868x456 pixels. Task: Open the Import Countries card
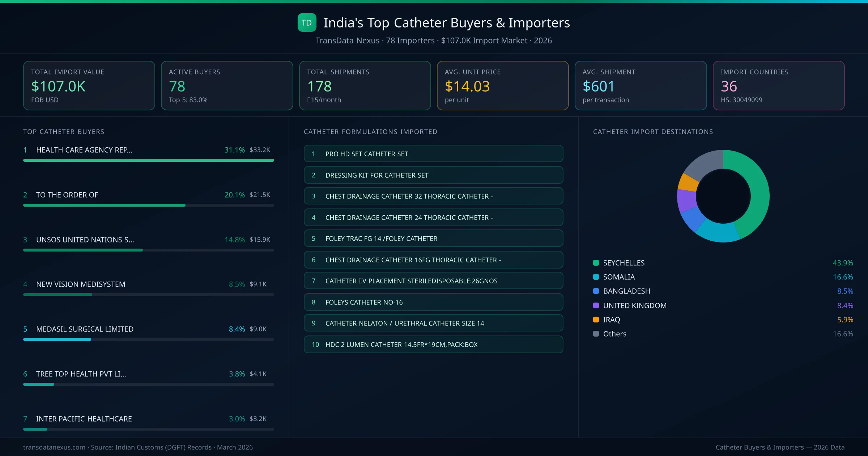click(778, 85)
